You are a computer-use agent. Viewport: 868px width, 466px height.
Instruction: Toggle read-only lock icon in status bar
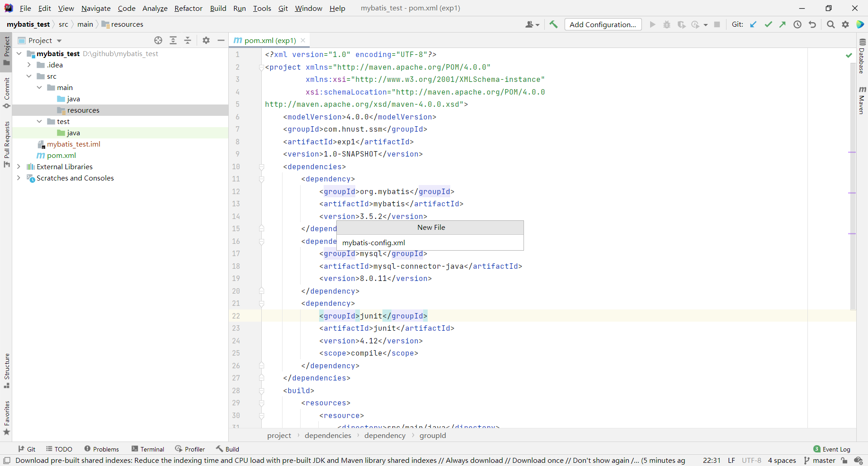844,461
